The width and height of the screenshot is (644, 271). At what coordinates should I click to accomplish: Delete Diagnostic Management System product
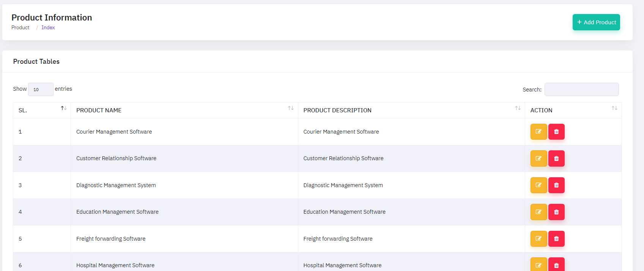(x=556, y=185)
